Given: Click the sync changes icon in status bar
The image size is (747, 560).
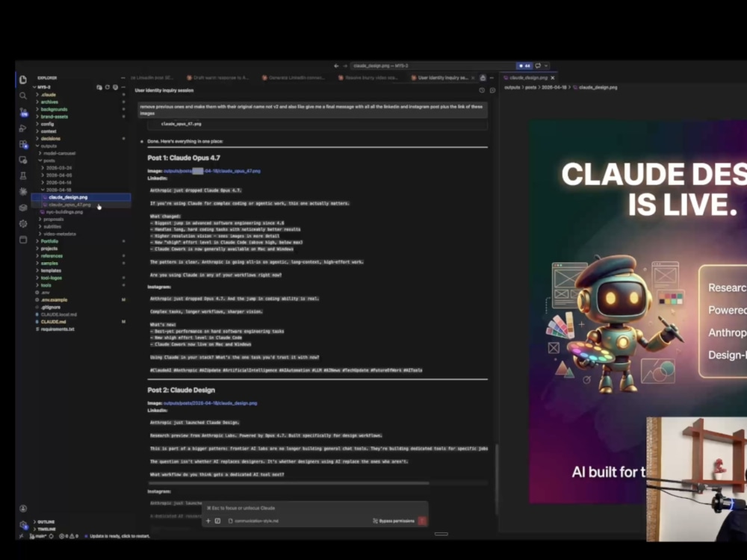Looking at the screenshot, I should point(51,536).
